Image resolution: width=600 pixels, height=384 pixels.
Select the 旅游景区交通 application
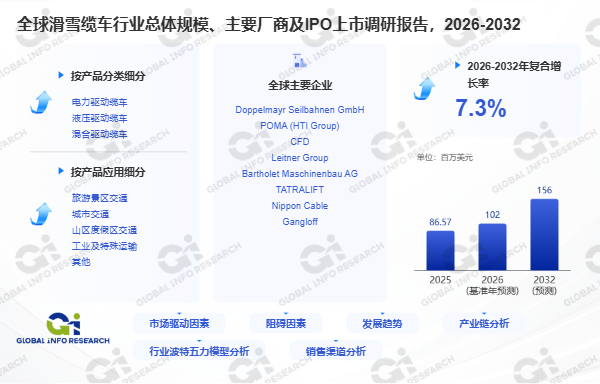tap(99, 198)
